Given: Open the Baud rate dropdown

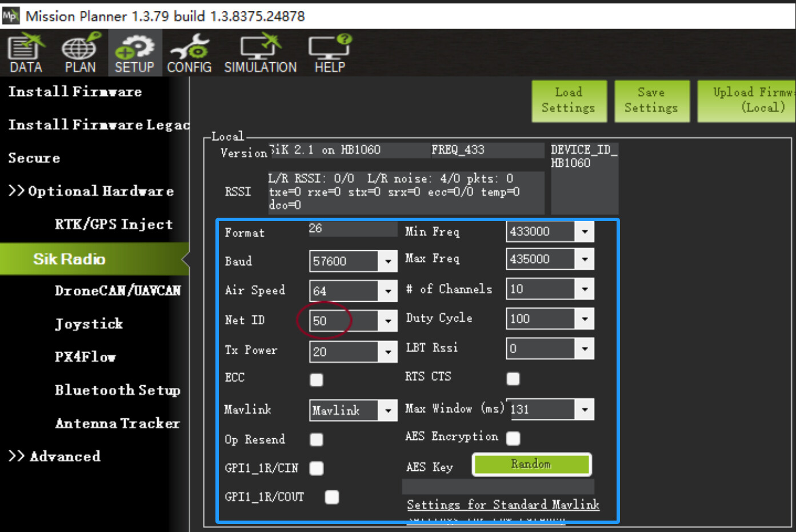Looking at the screenshot, I should (x=387, y=261).
